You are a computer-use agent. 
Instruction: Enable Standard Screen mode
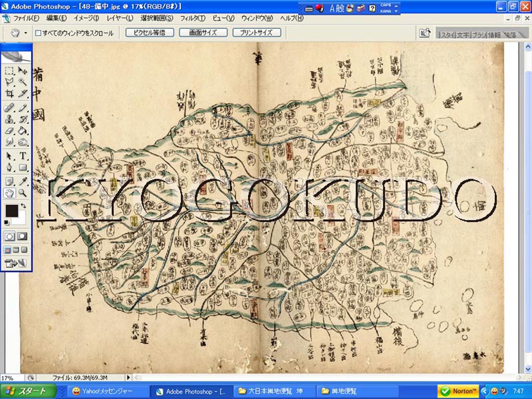click(x=7, y=250)
